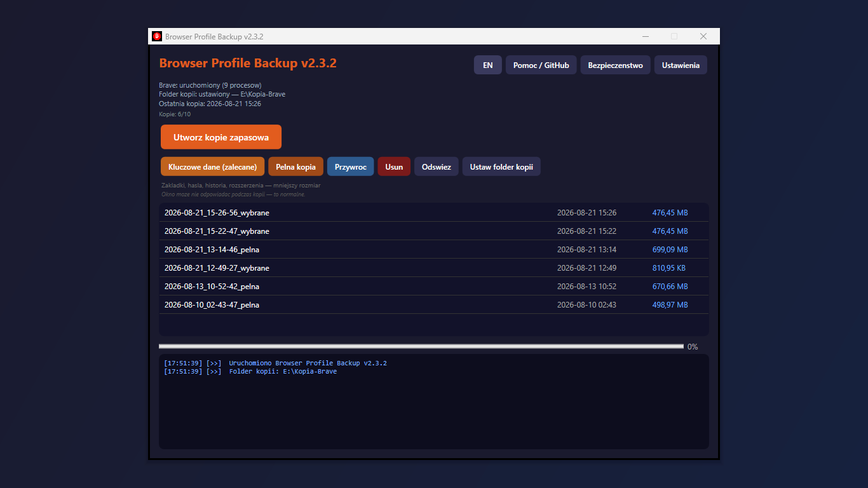
Task: Click the date cell 2026-08-21 12:49
Action: pos(587,268)
